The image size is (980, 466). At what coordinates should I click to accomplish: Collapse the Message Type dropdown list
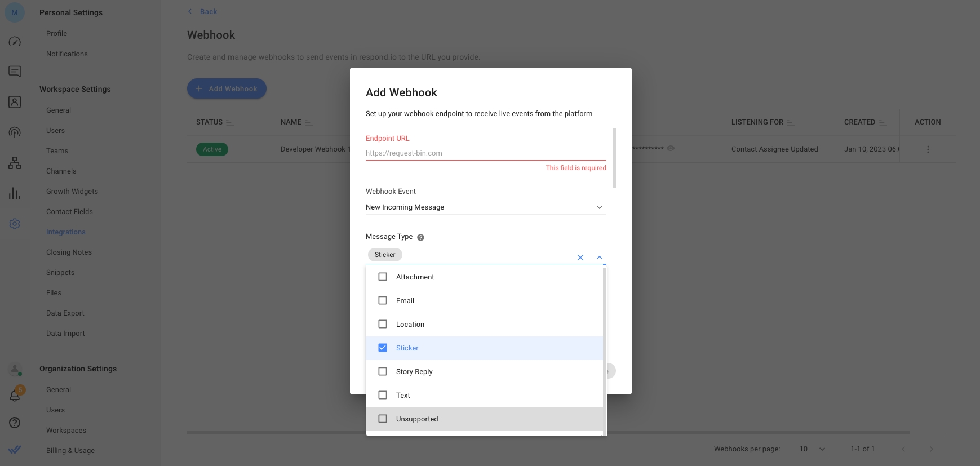tap(600, 258)
